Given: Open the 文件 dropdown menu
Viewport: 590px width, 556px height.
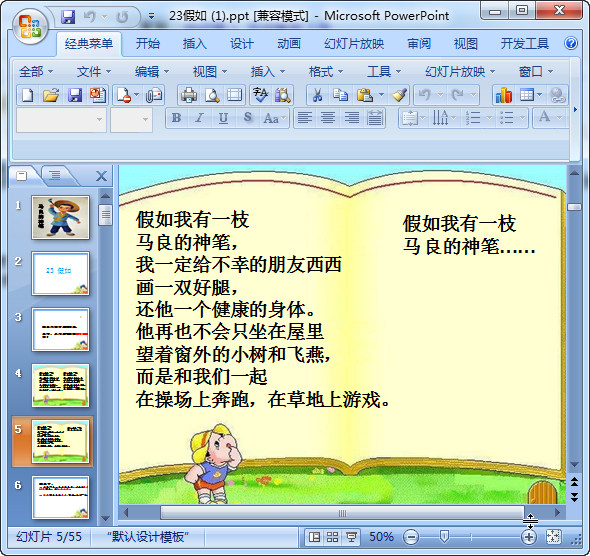Looking at the screenshot, I should [94, 71].
